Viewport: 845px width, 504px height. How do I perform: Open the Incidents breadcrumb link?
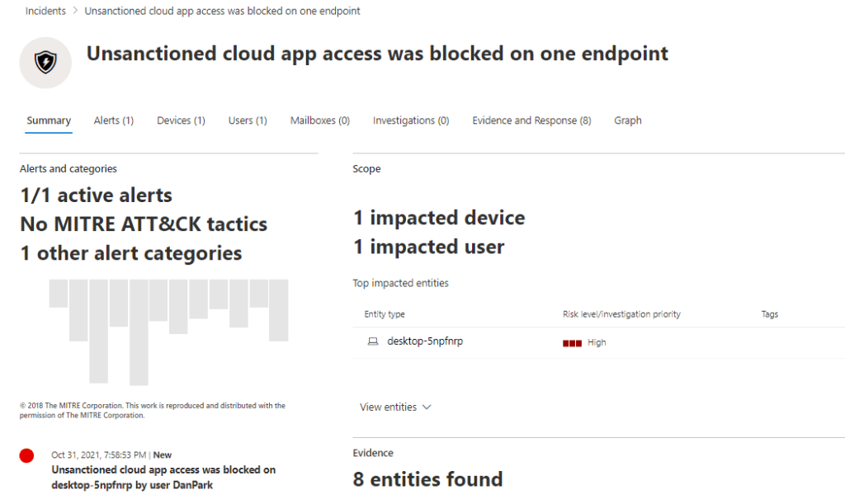[x=45, y=12]
